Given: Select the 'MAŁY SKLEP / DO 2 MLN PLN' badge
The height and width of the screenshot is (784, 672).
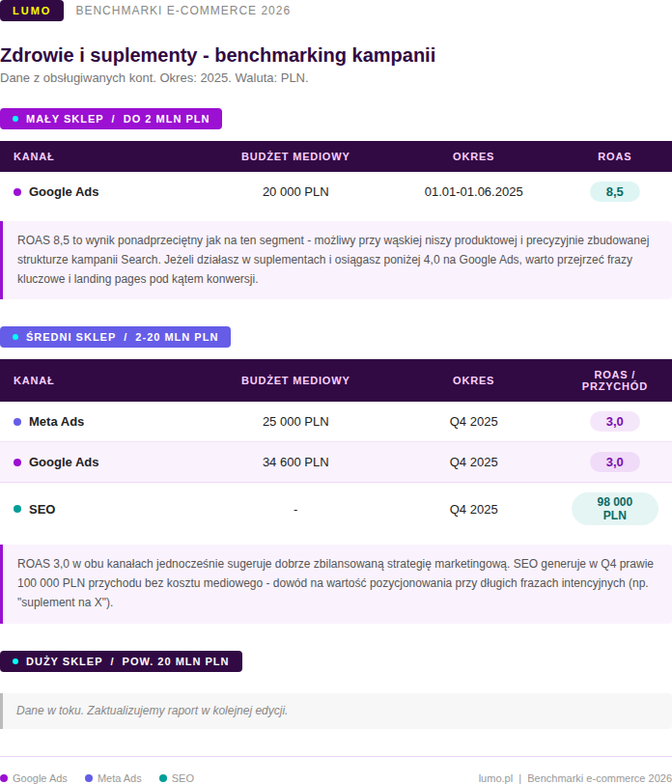Looking at the screenshot, I should [111, 119].
